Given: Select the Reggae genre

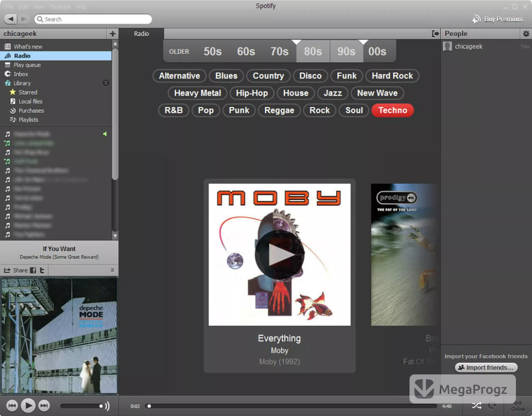Looking at the screenshot, I should [279, 110].
